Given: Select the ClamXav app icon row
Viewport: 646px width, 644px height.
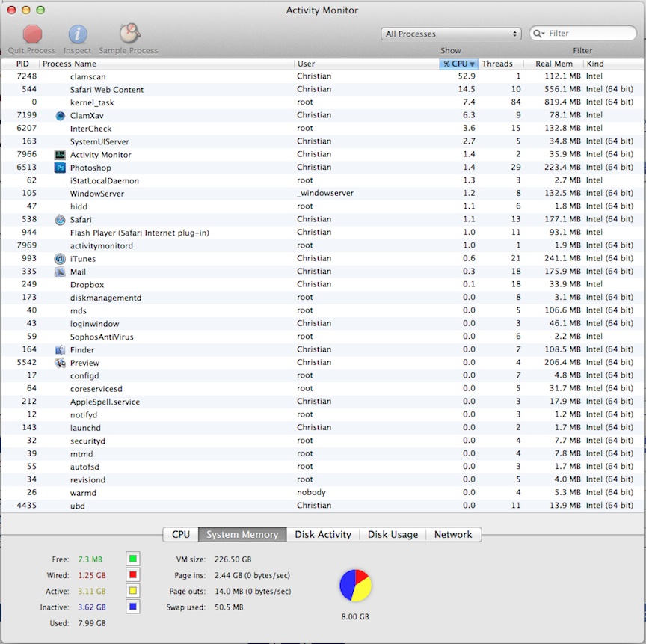Looking at the screenshot, I should pyautogui.click(x=322, y=115).
